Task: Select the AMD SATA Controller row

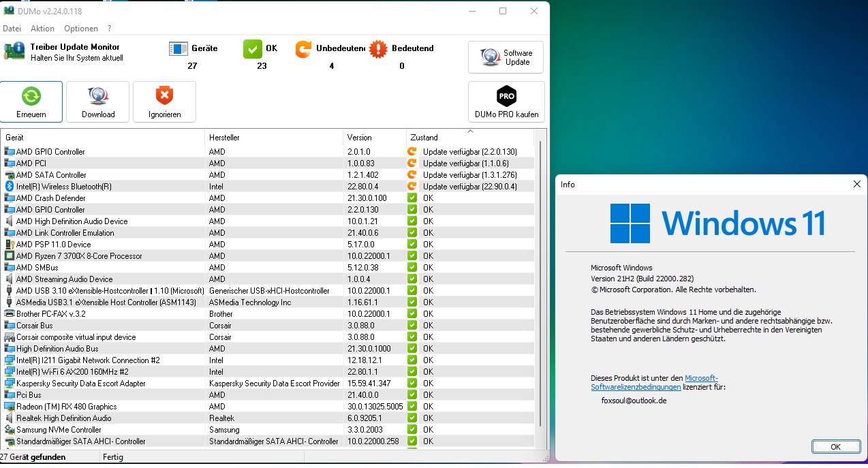Action: coord(268,175)
